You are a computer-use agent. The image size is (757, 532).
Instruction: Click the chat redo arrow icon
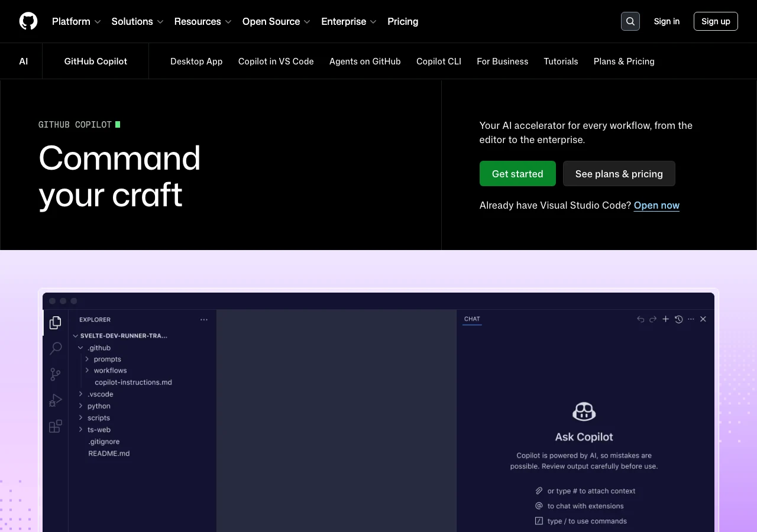(653, 319)
